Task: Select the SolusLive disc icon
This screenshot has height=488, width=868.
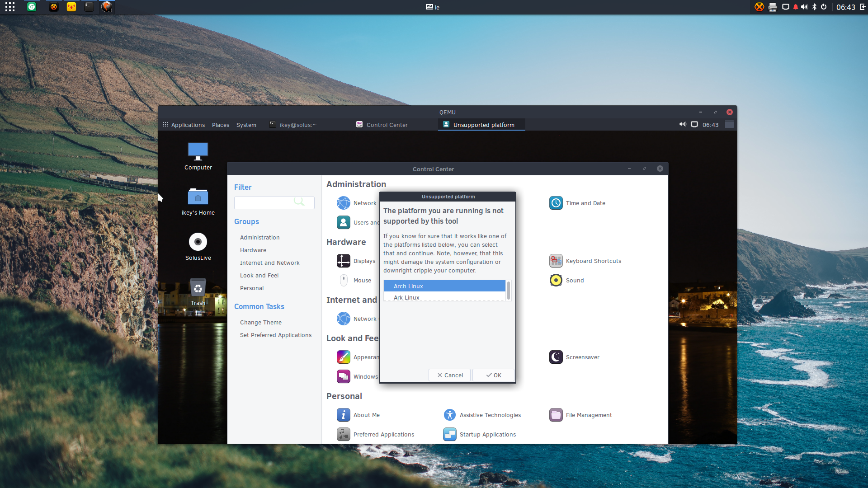Action: point(198,242)
